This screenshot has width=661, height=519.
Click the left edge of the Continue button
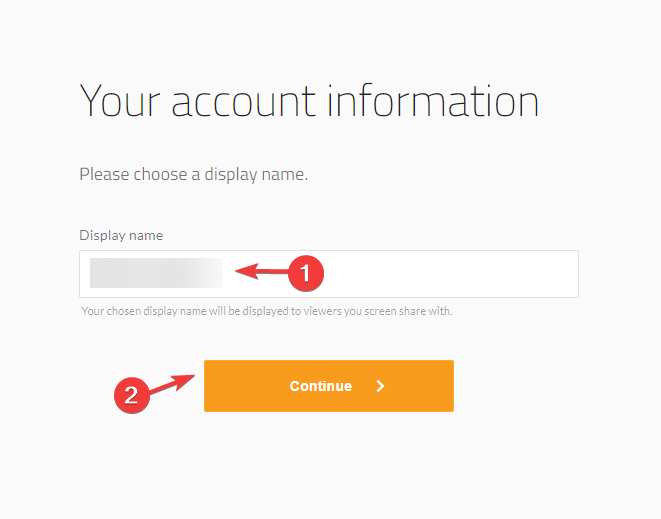click(209, 386)
